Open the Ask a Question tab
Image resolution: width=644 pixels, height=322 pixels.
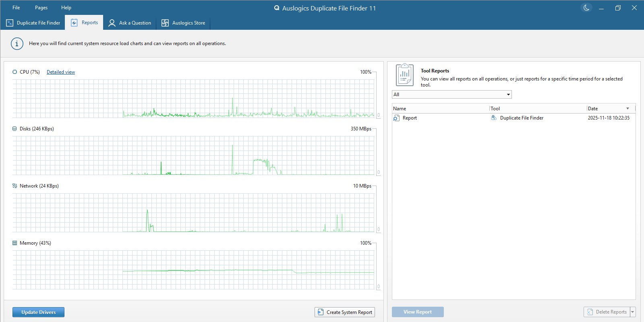130,23
